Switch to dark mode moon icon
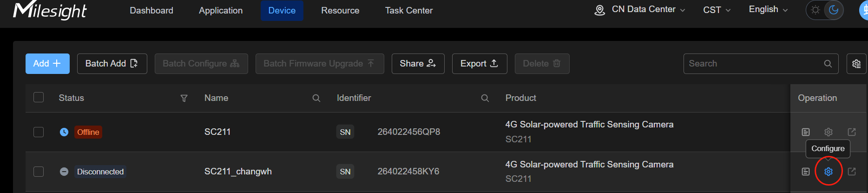The image size is (868, 193). [x=834, y=10]
